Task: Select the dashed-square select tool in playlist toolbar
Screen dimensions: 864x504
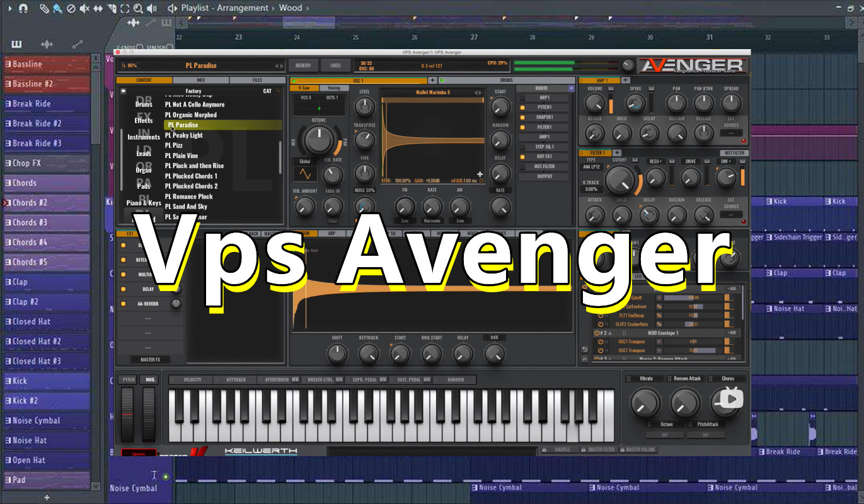Action: click(x=125, y=8)
